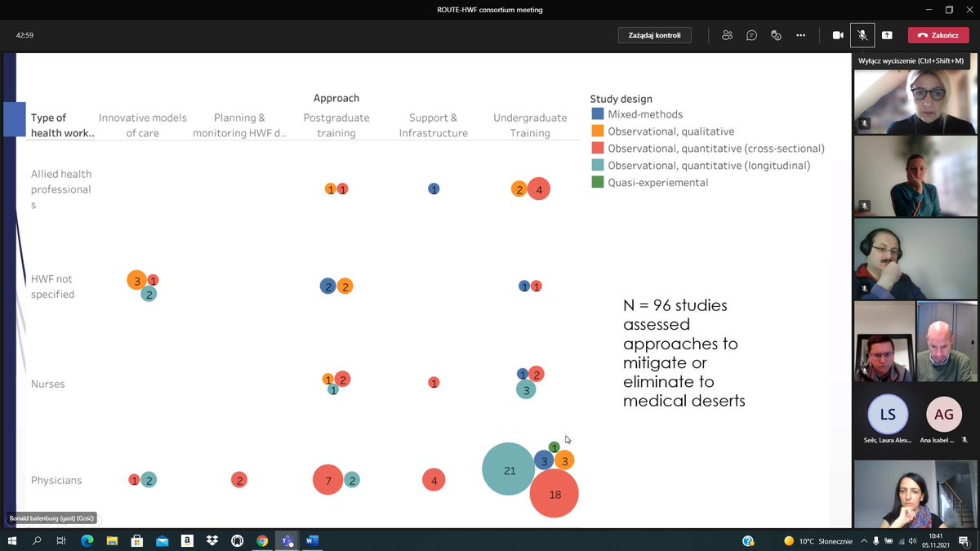
Task: Open Task View on the taskbar
Action: pyautogui.click(x=61, y=540)
